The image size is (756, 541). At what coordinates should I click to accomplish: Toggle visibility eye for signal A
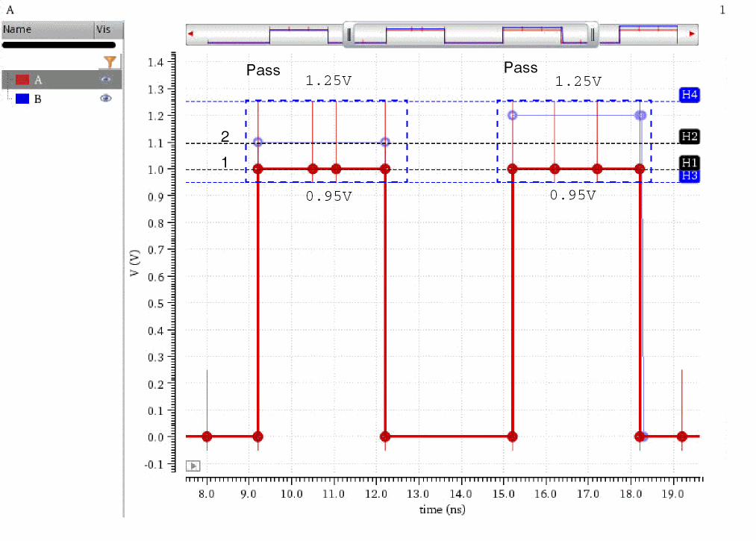click(x=105, y=80)
